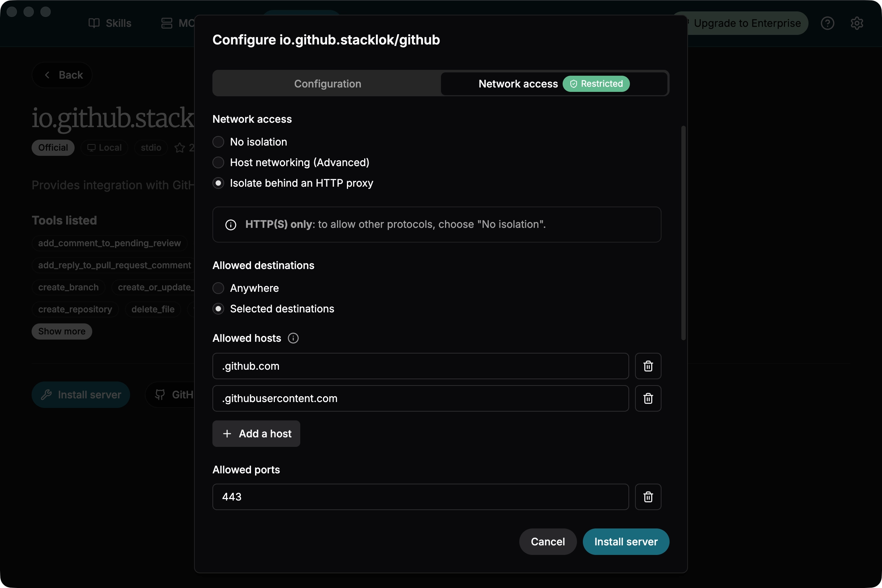Open the help question mark icon
The width and height of the screenshot is (882, 588).
(828, 23)
